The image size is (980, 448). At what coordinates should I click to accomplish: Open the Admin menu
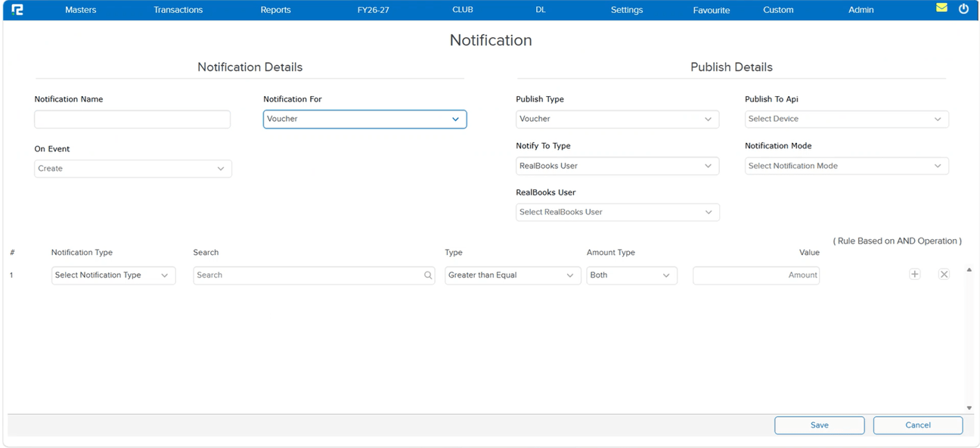pos(861,10)
